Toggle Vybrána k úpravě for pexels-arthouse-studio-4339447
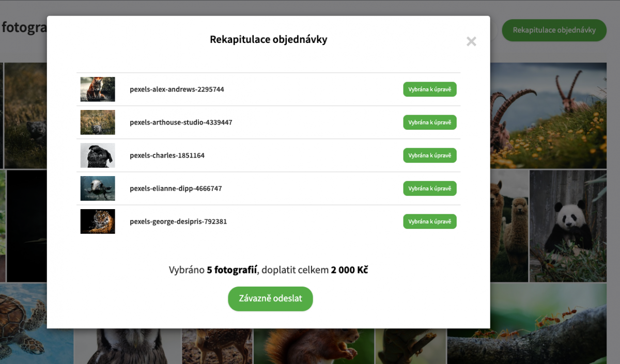Viewport: 620px width, 364px height. (430, 122)
